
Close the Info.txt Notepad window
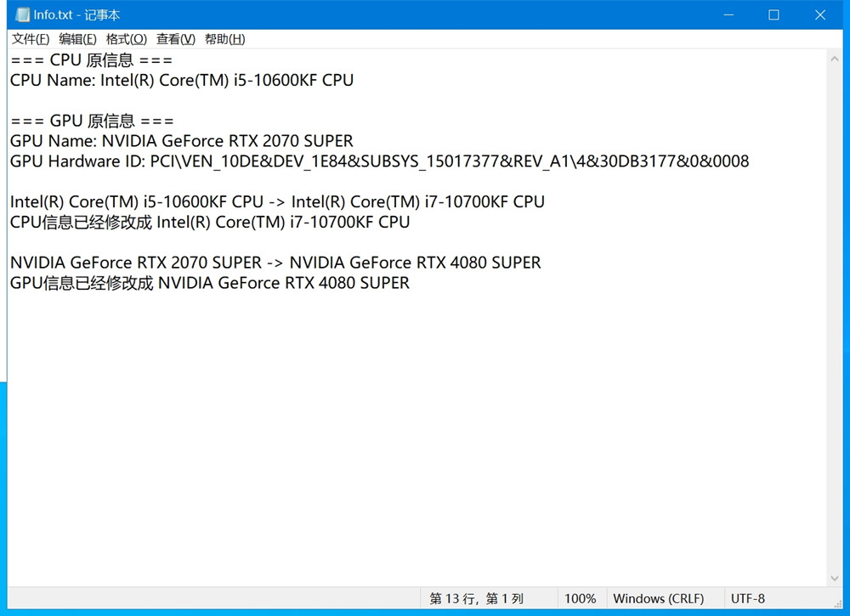tap(820, 14)
